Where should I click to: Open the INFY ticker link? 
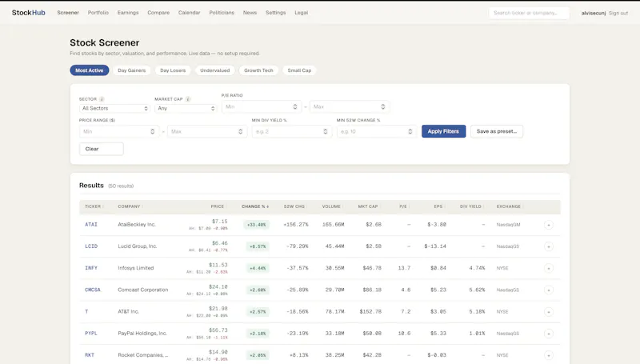(x=91, y=268)
